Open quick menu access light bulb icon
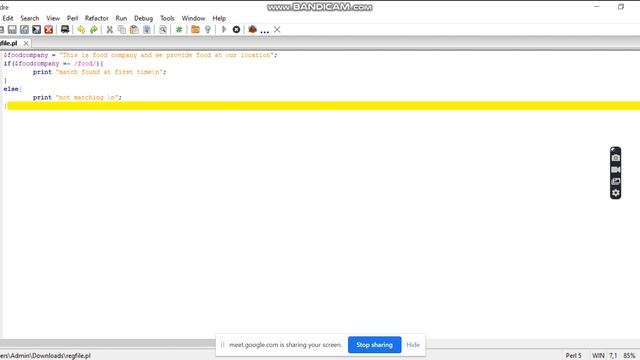 208,29
